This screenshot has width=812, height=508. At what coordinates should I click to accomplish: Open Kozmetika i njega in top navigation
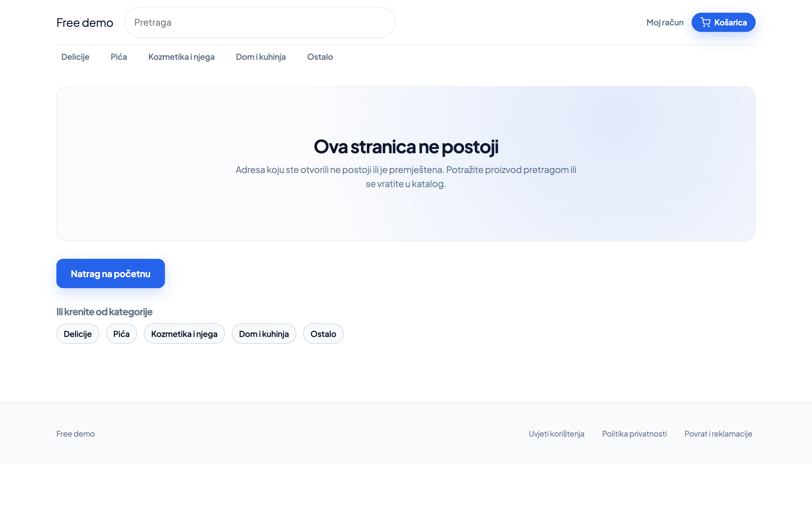(182, 57)
